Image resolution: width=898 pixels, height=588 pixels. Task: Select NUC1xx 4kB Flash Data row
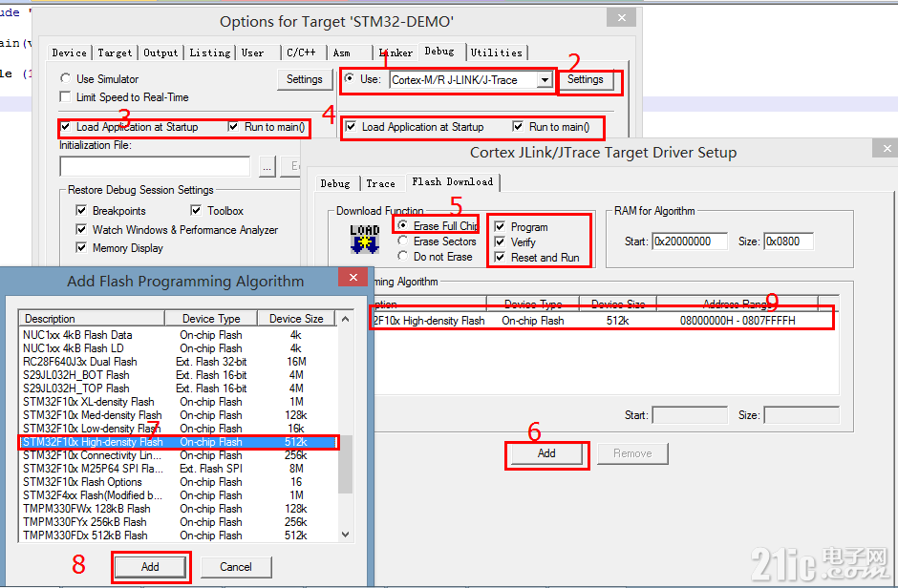(x=178, y=335)
